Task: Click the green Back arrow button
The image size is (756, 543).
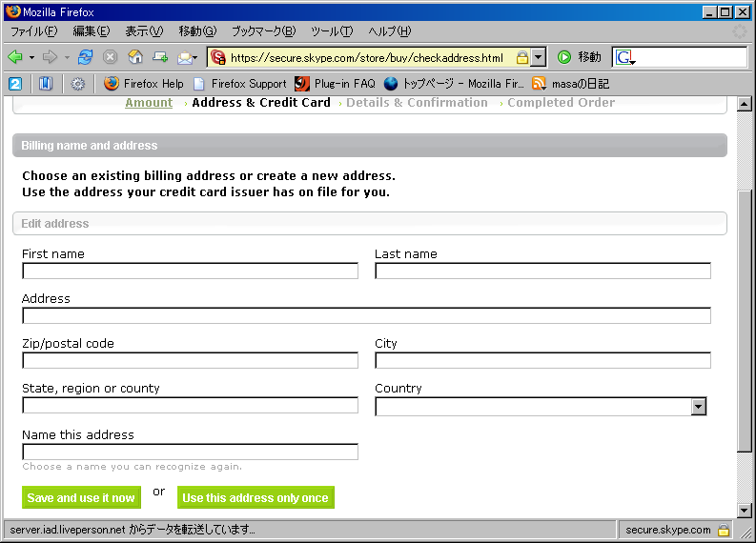Action: [x=15, y=57]
